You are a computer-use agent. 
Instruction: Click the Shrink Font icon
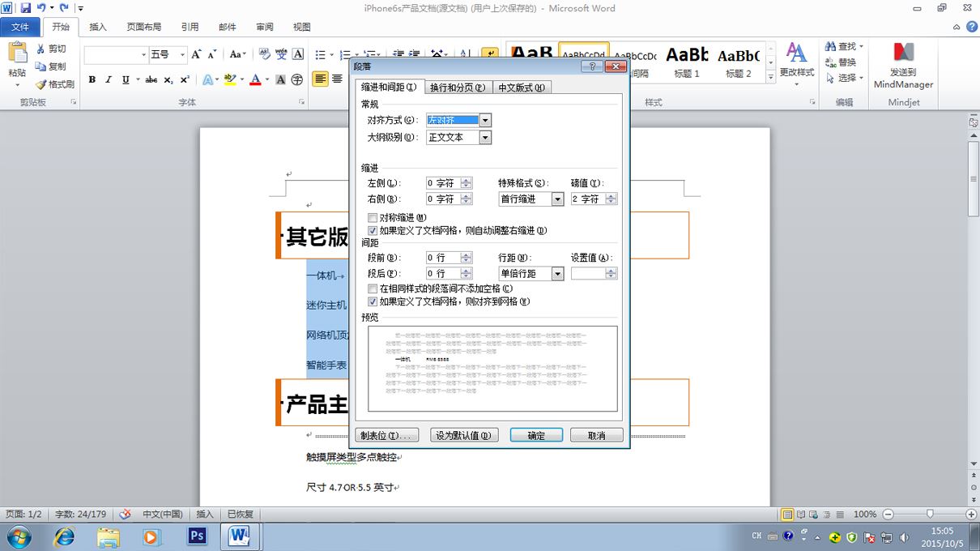pos(212,54)
